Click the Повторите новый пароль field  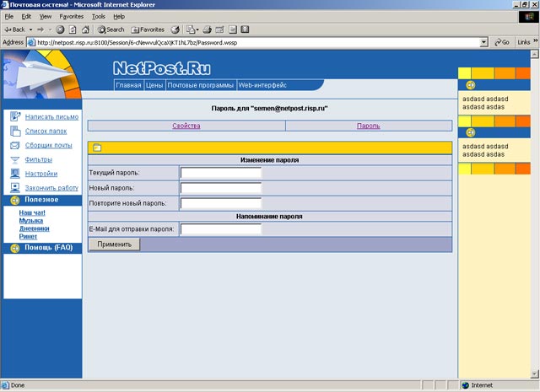point(221,203)
